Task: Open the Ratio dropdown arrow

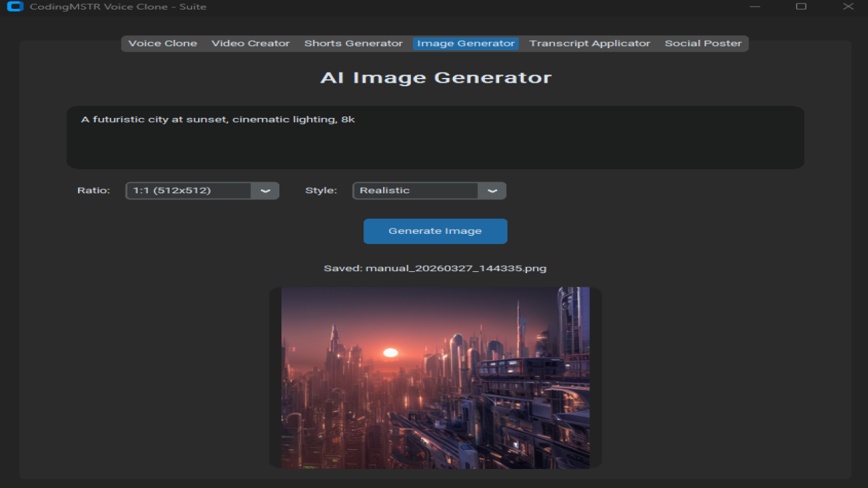Action: 265,190
